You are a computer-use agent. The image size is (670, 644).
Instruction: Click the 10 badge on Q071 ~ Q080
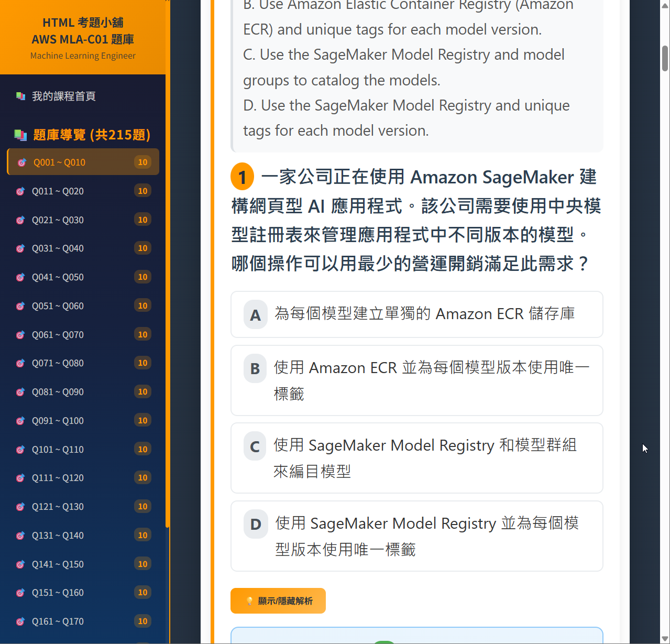(x=142, y=363)
